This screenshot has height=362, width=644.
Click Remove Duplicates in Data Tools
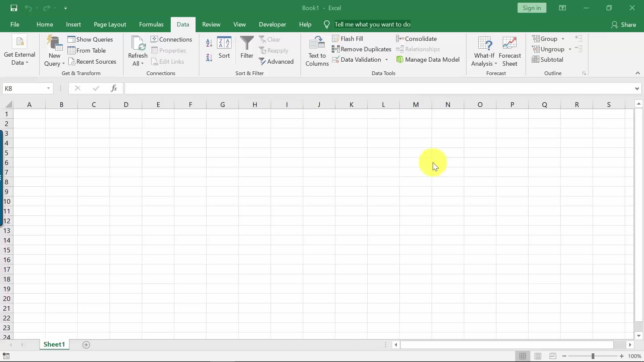point(362,49)
